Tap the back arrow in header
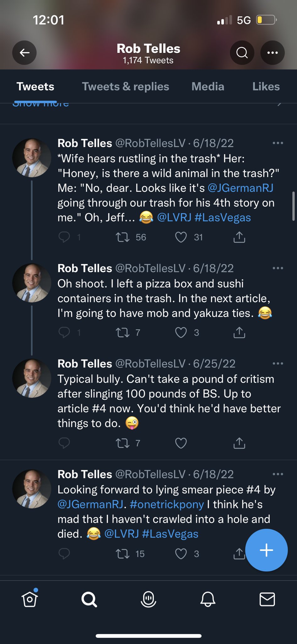 [24, 53]
